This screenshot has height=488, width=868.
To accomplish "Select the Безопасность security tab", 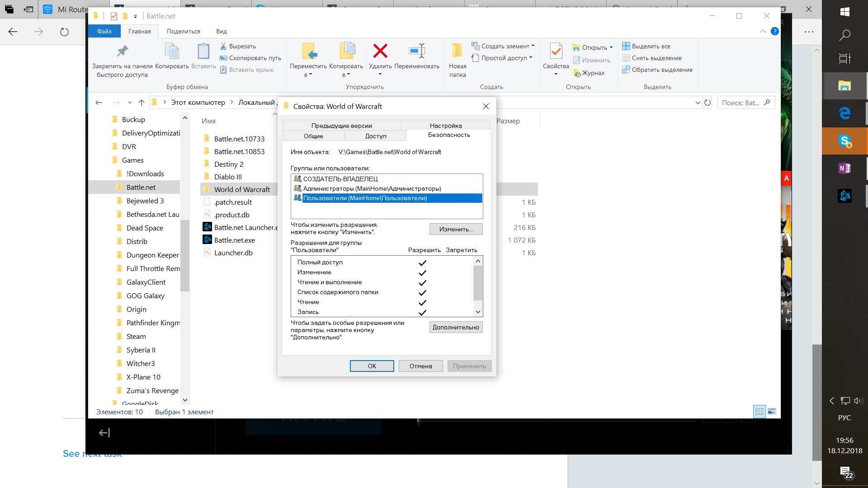I will 448,135.
